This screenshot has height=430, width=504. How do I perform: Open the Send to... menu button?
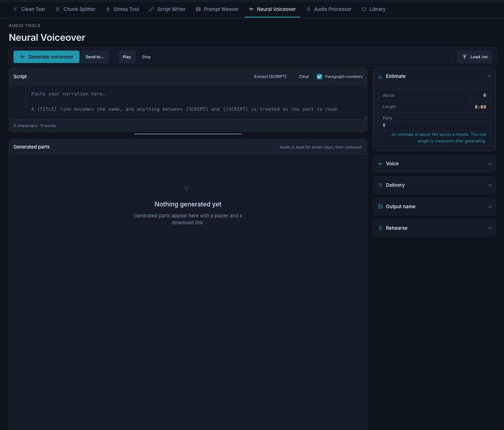pos(95,57)
